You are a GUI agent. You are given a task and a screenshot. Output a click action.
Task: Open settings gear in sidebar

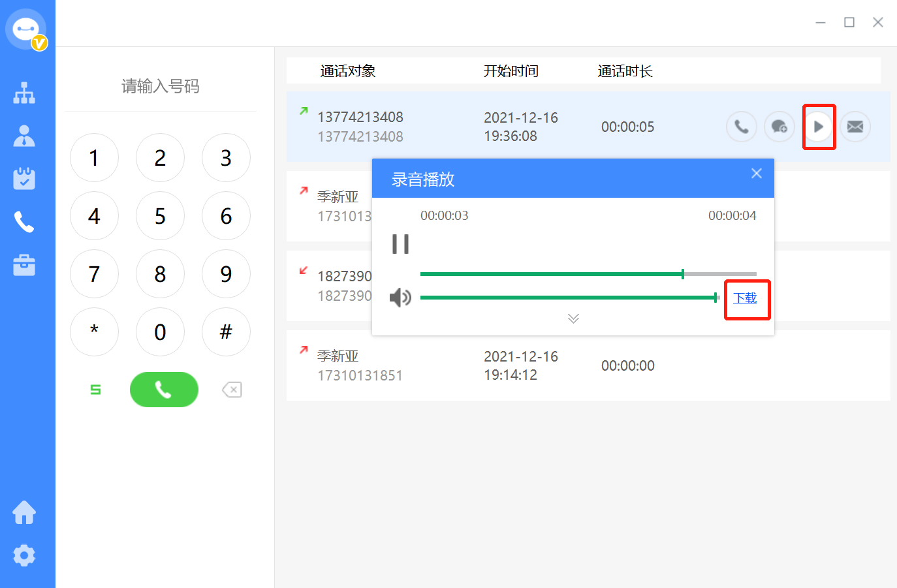[24, 555]
